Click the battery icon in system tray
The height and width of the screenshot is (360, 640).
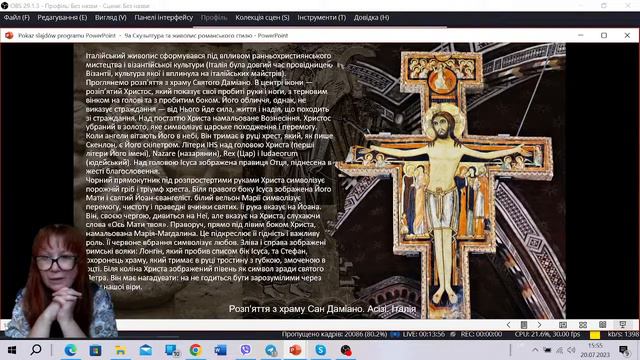click(547, 350)
